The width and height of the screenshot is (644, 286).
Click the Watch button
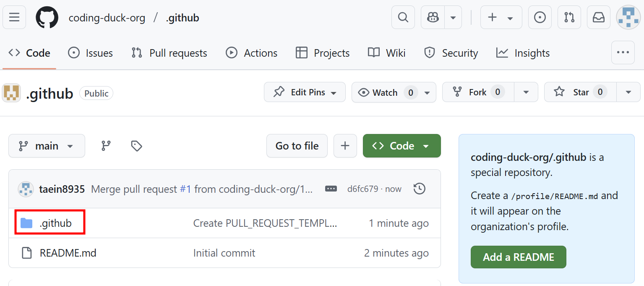(x=385, y=92)
